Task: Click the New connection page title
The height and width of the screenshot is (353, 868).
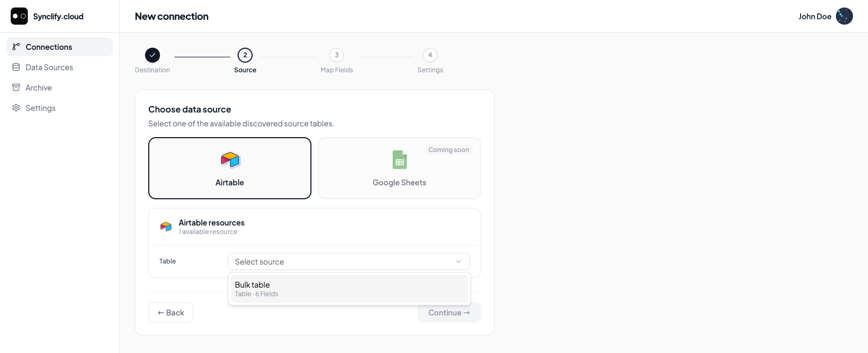Action: click(x=172, y=17)
